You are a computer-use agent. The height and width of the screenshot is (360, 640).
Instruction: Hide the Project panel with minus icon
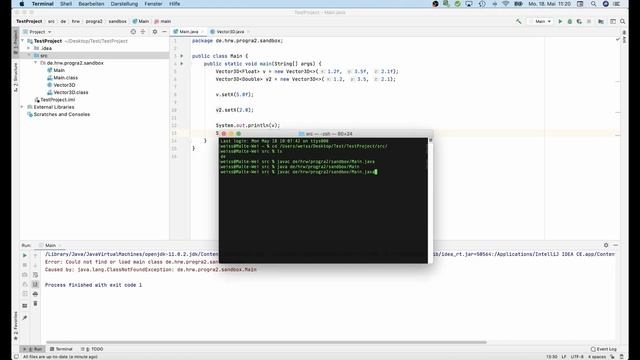point(164,31)
